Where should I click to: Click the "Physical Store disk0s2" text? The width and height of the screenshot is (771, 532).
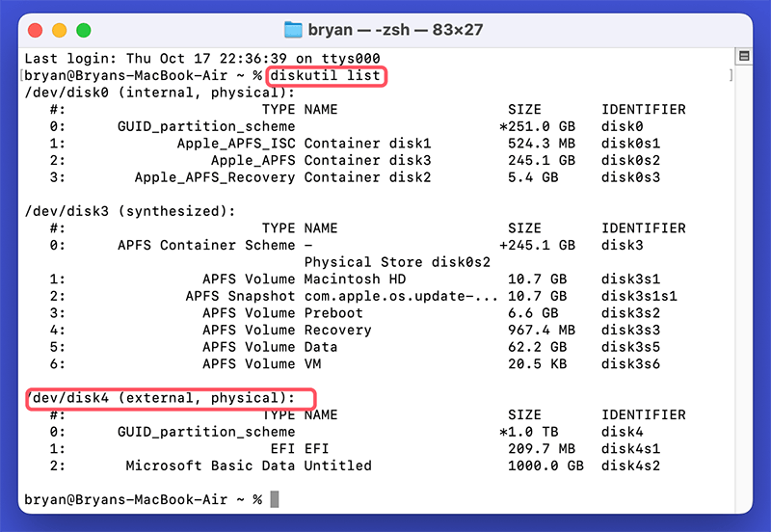click(x=397, y=262)
